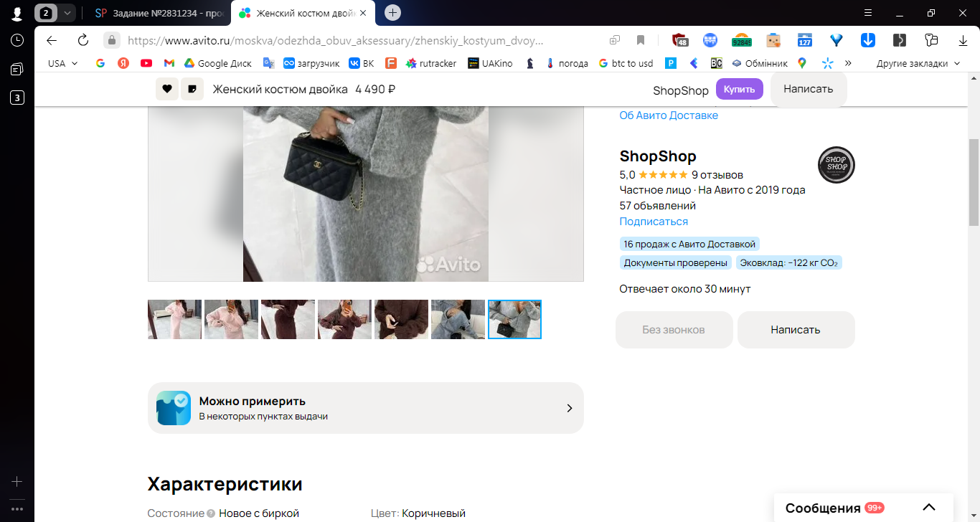The width and height of the screenshot is (980, 522).
Task: Open Gmail bookmark icon
Action: click(169, 63)
